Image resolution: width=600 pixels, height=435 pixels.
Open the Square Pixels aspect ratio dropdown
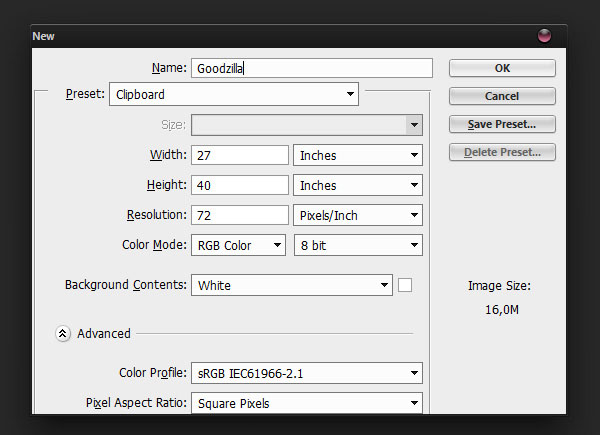[x=307, y=403]
